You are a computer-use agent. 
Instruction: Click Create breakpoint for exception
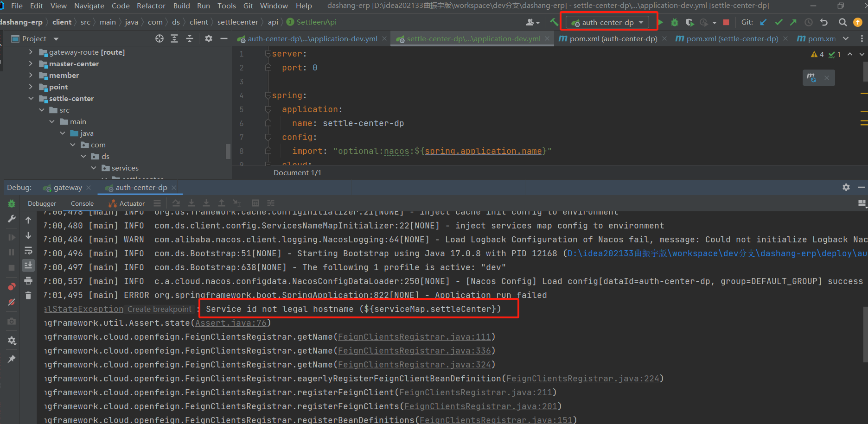point(160,309)
